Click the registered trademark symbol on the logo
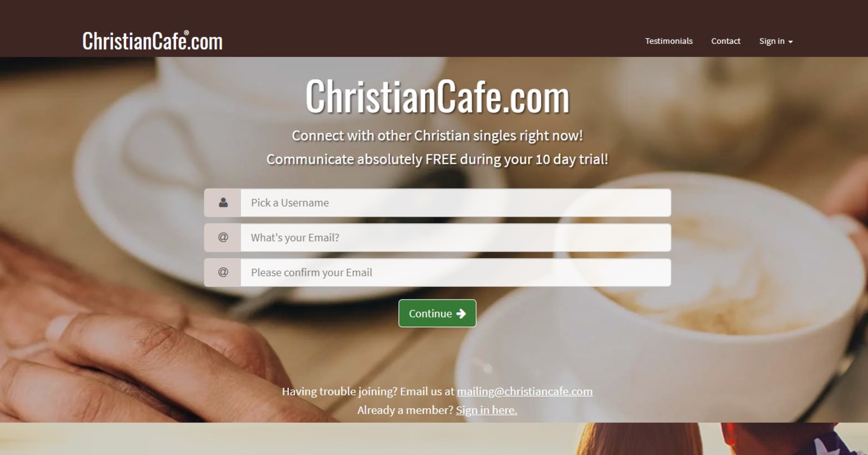The height and width of the screenshot is (455, 868). coord(186,33)
